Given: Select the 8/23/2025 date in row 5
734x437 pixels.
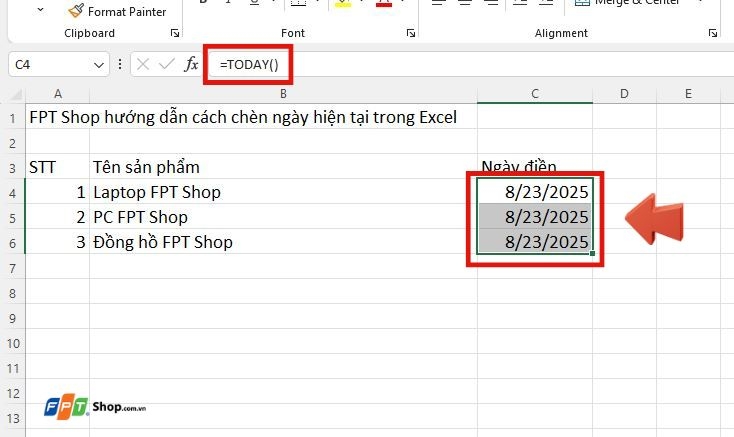Looking at the screenshot, I should point(535,217).
